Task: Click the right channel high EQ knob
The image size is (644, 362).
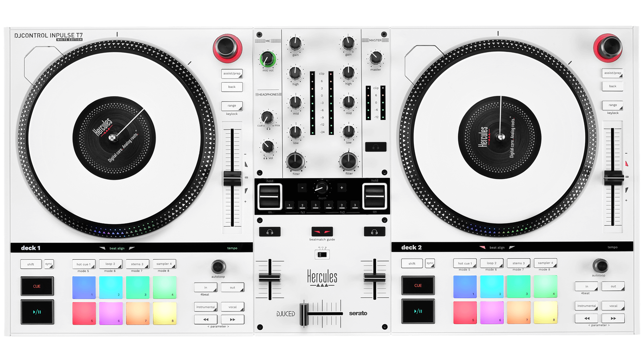Action: point(348,73)
